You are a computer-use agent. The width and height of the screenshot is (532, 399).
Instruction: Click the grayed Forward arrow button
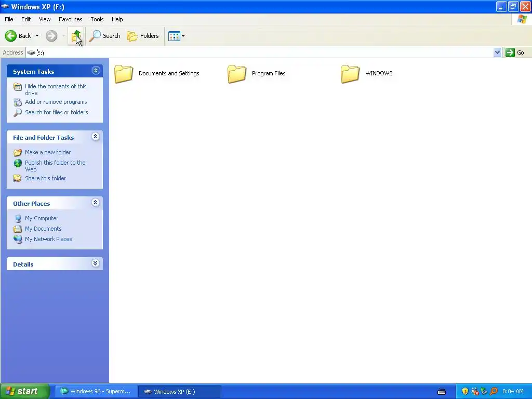click(x=51, y=36)
